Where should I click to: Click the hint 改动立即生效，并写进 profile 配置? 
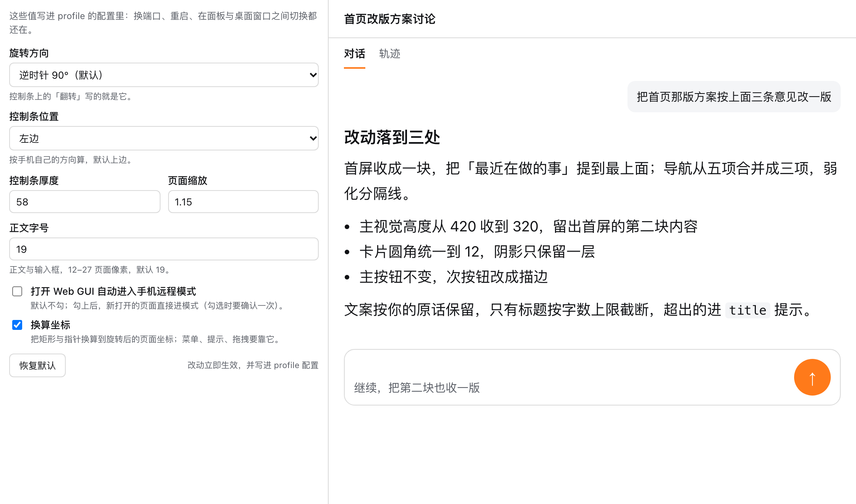[x=253, y=365]
